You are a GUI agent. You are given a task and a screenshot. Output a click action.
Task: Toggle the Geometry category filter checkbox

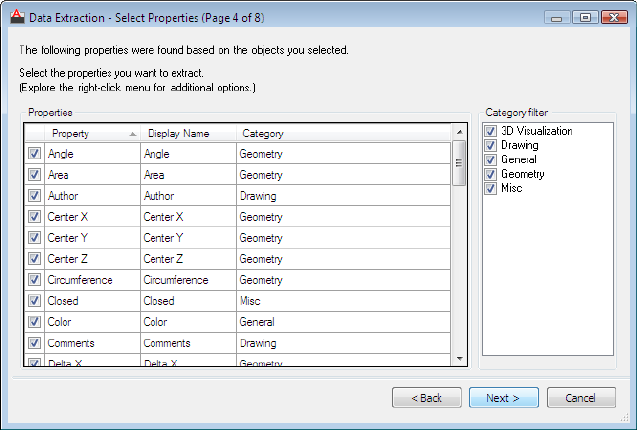(490, 174)
